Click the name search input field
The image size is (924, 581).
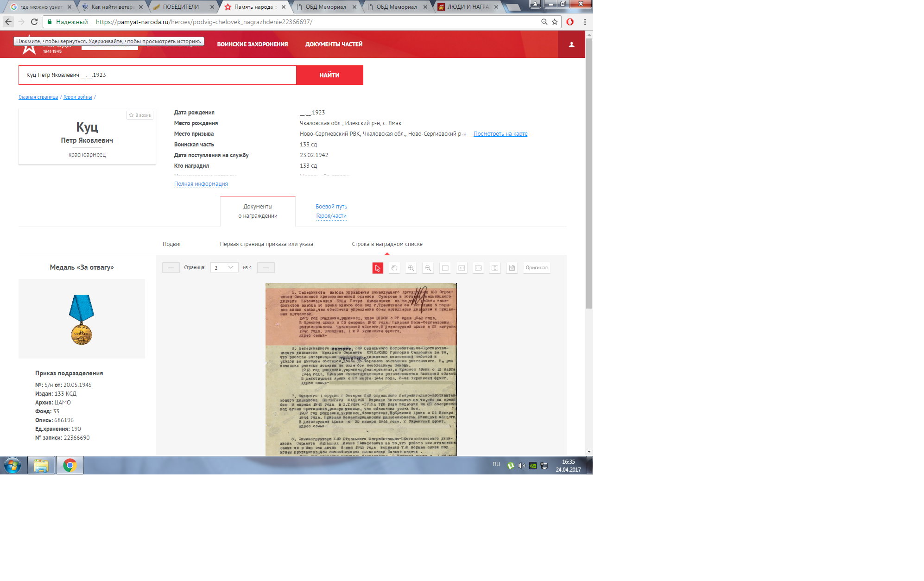coord(158,75)
